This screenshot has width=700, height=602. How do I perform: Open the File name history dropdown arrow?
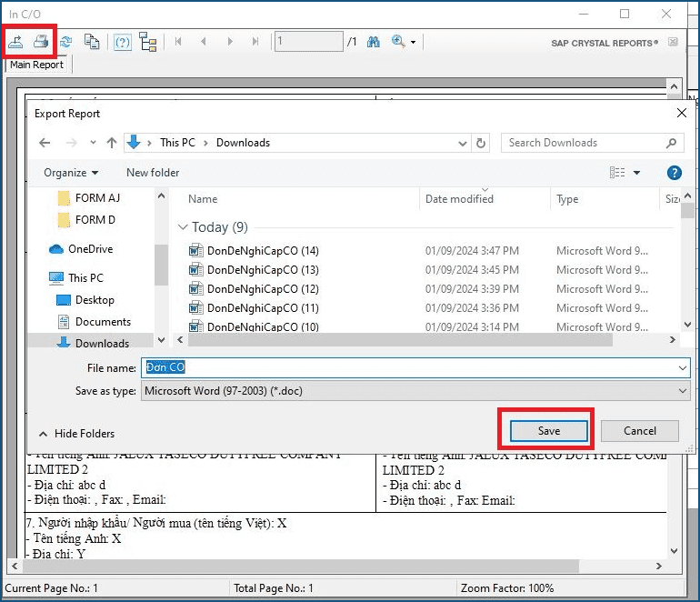(683, 368)
